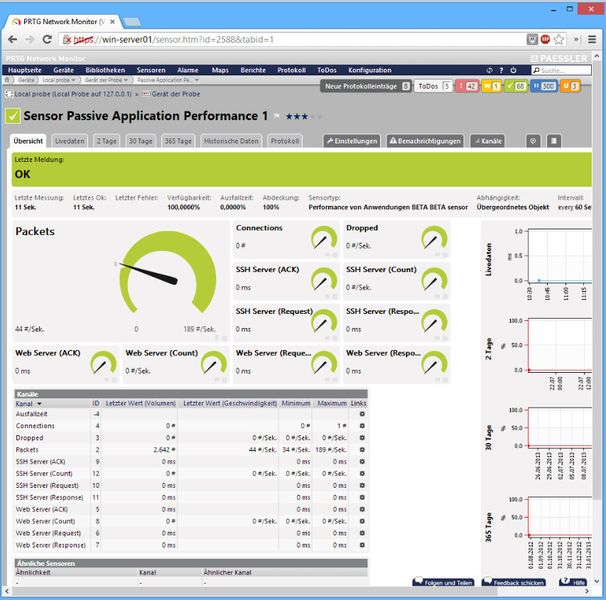Screen dimensions: 606x600
Task: Click the Feedback schicken button
Action: [513, 582]
